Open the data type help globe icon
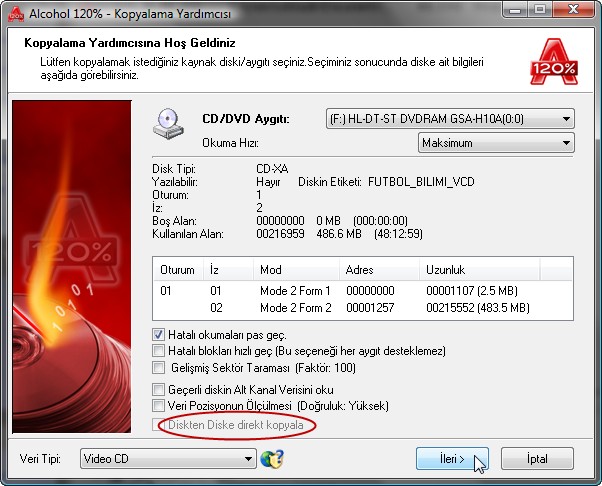This screenshot has width=602, height=486. (272, 459)
